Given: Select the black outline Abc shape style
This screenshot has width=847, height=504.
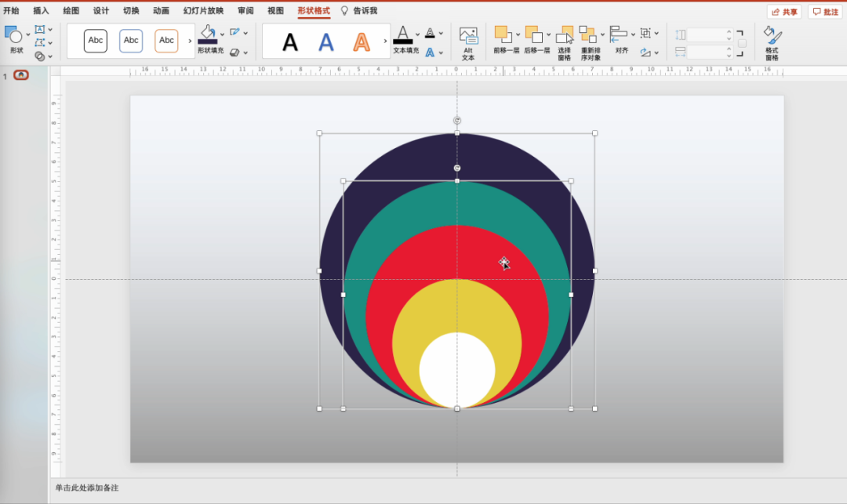Looking at the screenshot, I should [x=96, y=41].
